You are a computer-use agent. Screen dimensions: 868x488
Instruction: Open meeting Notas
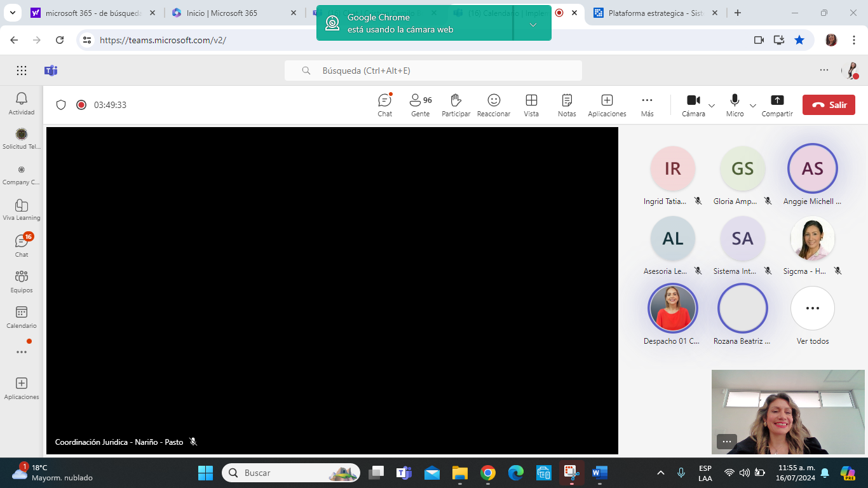(x=567, y=105)
